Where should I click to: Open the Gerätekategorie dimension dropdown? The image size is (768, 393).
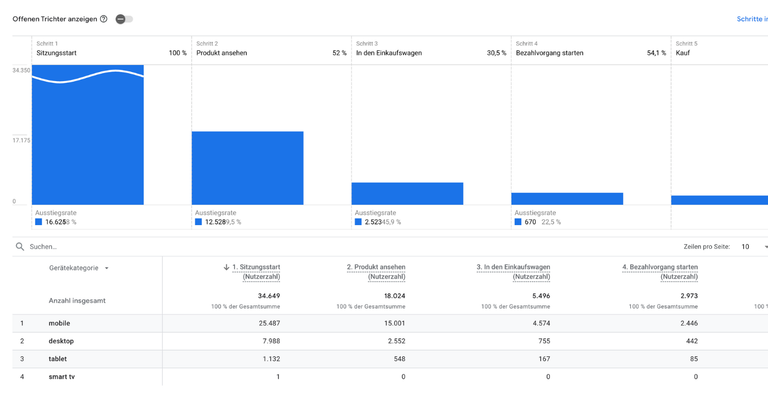coord(79,268)
